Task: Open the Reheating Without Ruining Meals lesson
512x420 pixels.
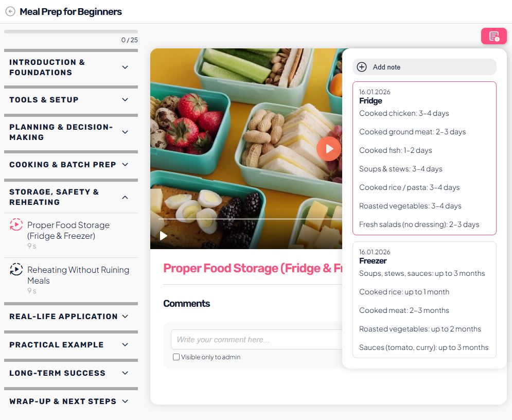Action: point(78,275)
